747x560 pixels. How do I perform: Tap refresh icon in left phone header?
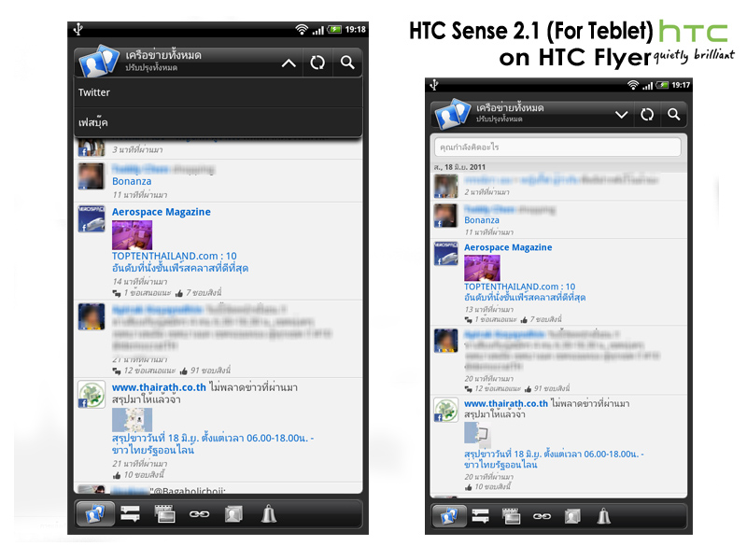tap(317, 63)
